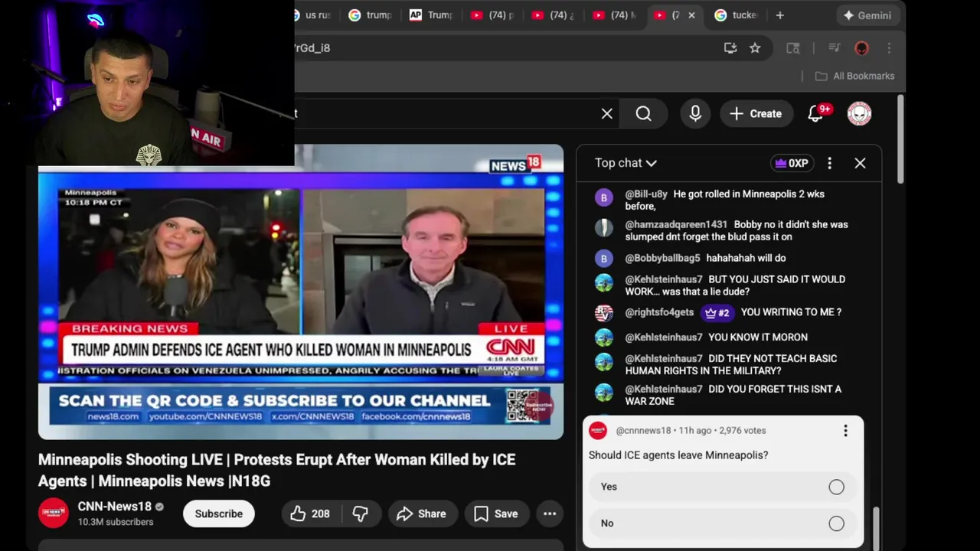
Task: Click the 0XP crown badge in chat
Action: click(x=792, y=163)
